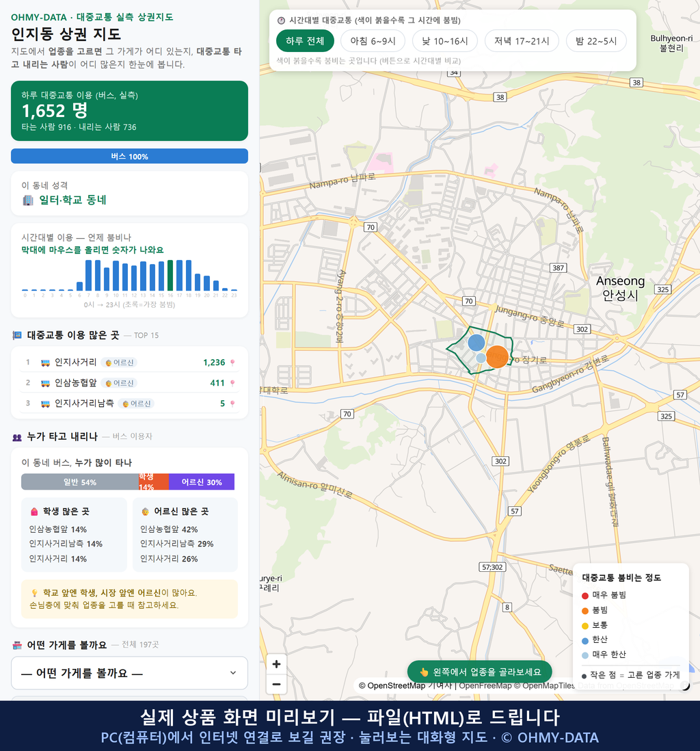
Task: Click the elder icon in 어르신 많은 곳 card
Action: point(145,512)
